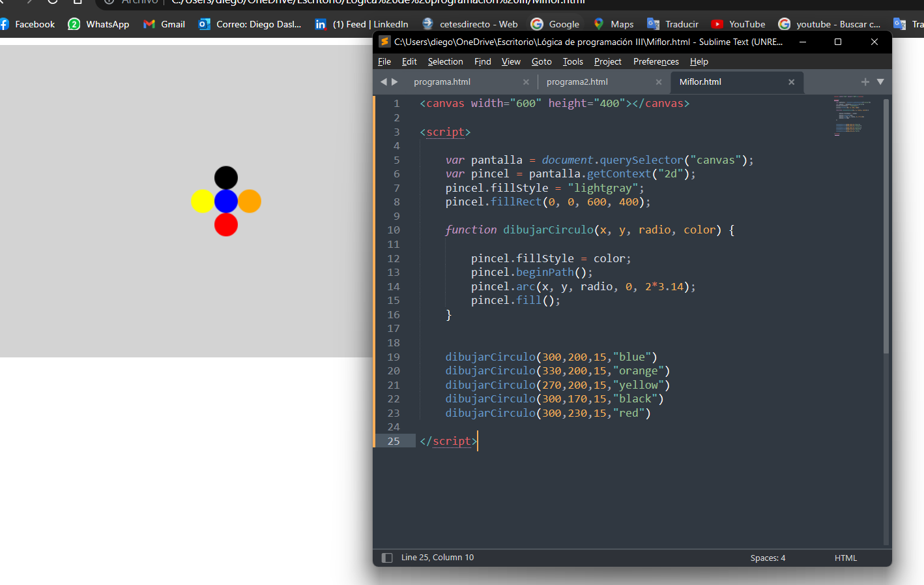Viewport: 924px width, 585px height.
Task: Open View menu
Action: [511, 61]
